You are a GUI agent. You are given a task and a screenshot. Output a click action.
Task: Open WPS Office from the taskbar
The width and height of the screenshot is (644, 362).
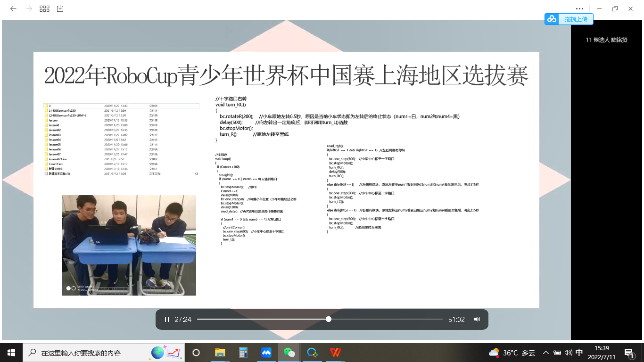click(336, 353)
